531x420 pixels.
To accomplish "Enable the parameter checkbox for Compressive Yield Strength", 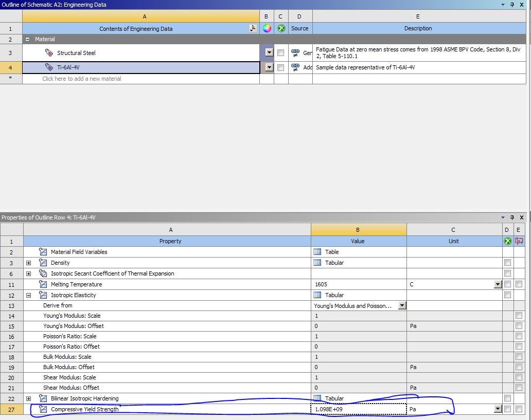I will pos(519,409).
